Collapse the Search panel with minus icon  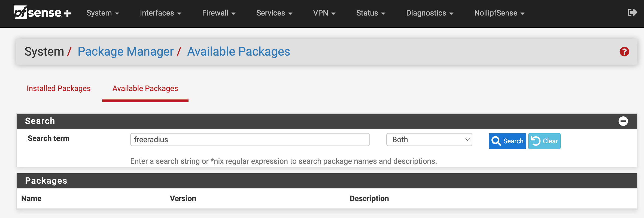point(623,121)
